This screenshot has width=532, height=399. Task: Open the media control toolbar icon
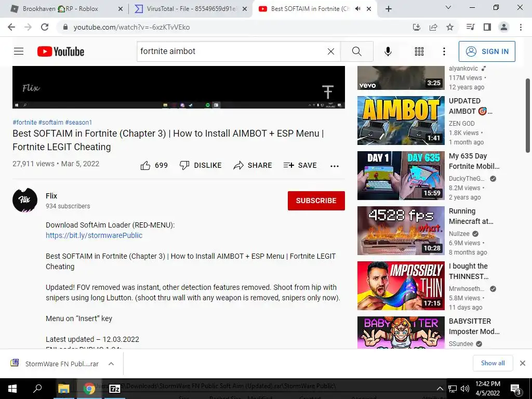pyautogui.click(x=470, y=27)
